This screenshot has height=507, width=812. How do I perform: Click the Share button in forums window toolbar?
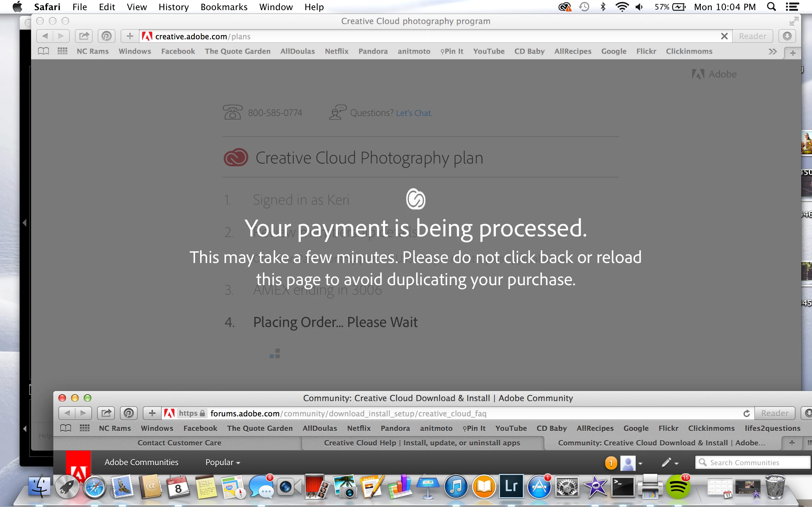click(x=106, y=413)
